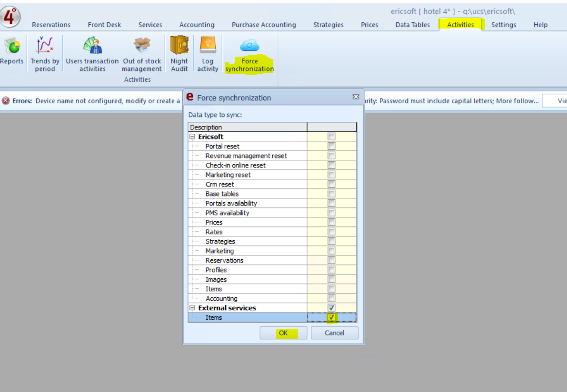The image size is (567, 392).
Task: Collapse the External services group
Action: click(x=192, y=308)
